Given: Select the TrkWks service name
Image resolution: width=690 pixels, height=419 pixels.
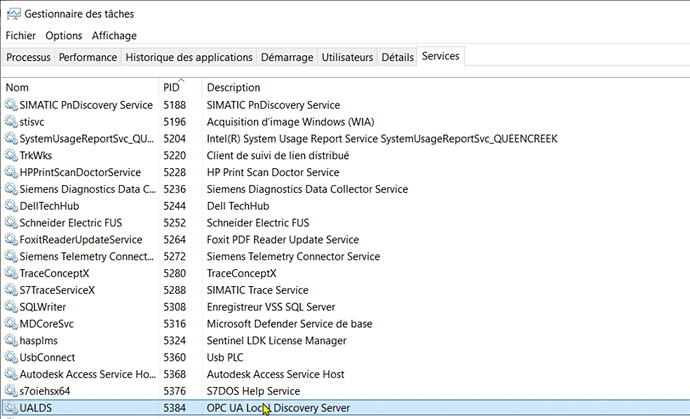Looking at the screenshot, I should (36, 155).
